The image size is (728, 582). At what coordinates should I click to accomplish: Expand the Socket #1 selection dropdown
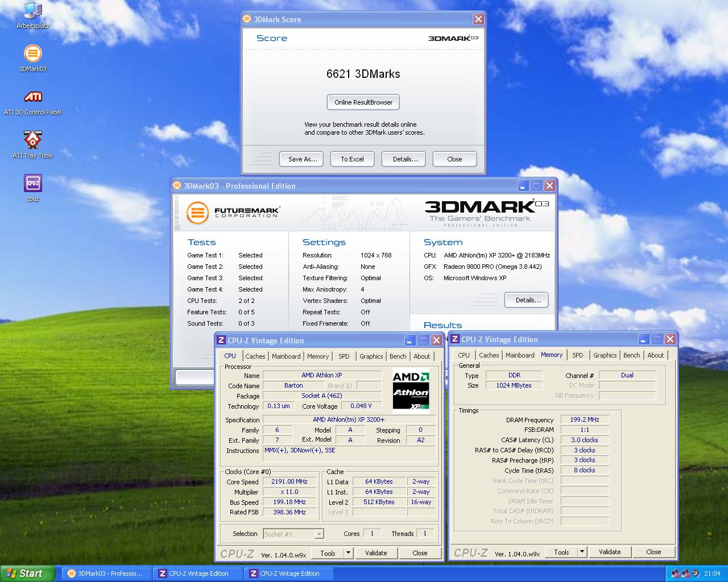(319, 534)
